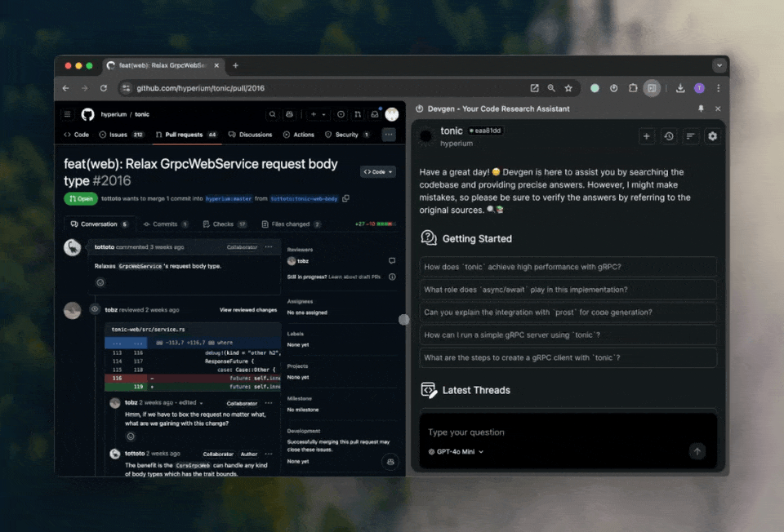Open the GitHub notifications inbox
Viewport: 784px width, 532px height.
pyautogui.click(x=375, y=114)
